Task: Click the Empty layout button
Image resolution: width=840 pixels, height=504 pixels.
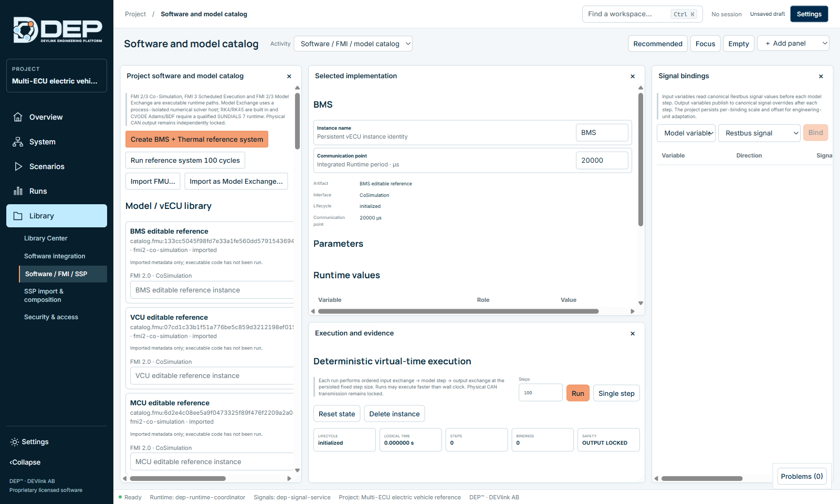Action: [739, 44]
